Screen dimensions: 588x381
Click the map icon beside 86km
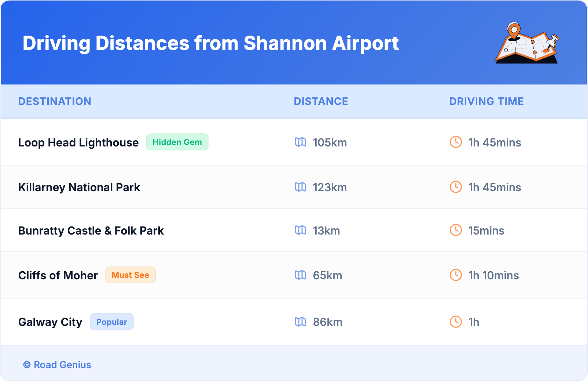(300, 322)
